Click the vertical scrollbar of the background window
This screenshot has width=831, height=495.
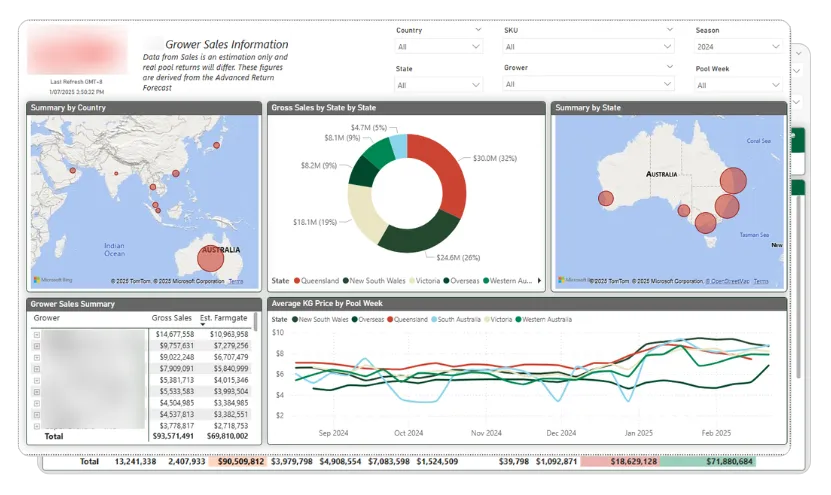point(799,286)
